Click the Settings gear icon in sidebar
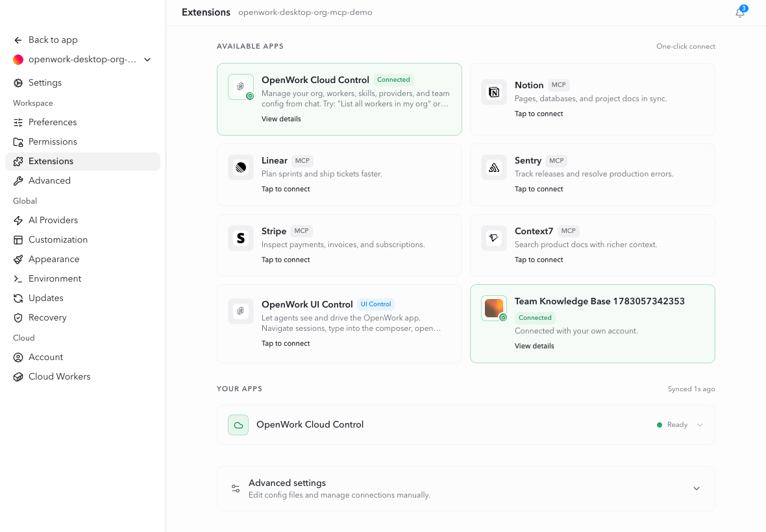The width and height of the screenshot is (766, 532). pyautogui.click(x=18, y=83)
